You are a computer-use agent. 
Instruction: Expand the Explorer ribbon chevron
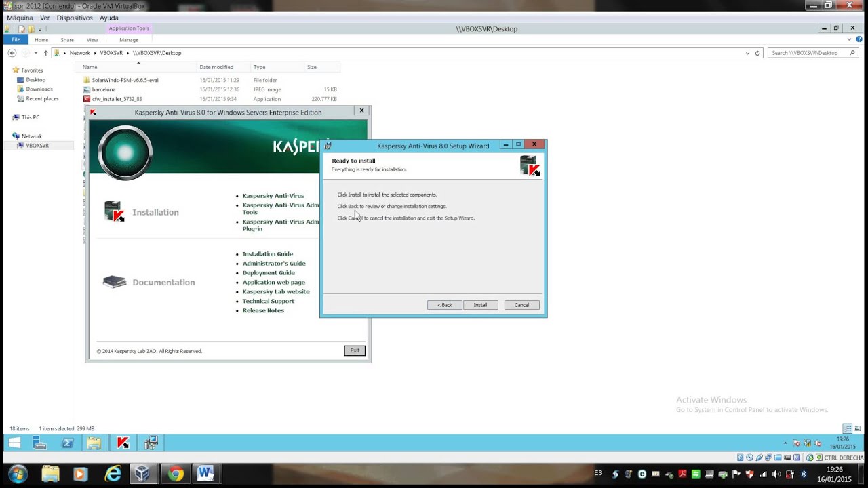850,40
